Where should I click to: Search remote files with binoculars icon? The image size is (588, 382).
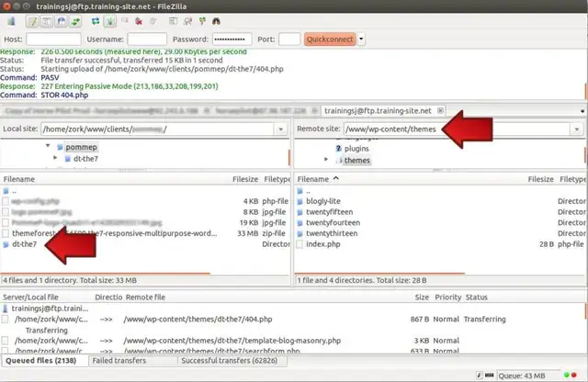pyautogui.click(x=216, y=21)
